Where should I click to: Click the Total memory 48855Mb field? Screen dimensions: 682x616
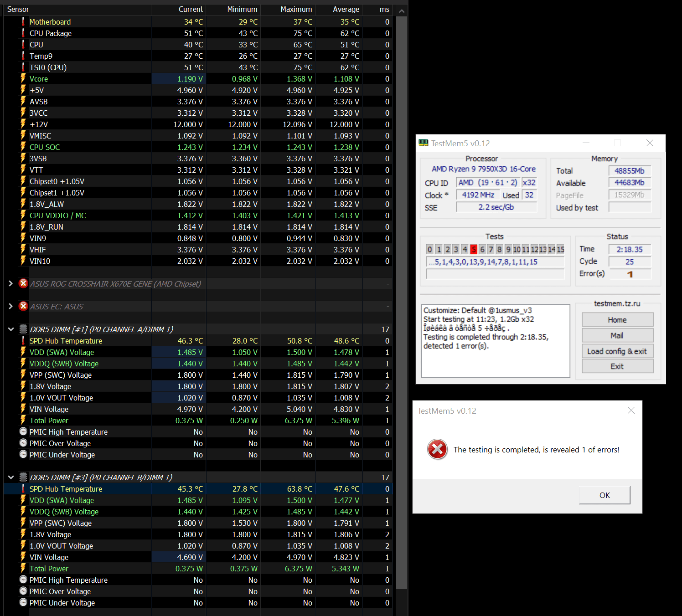click(630, 171)
